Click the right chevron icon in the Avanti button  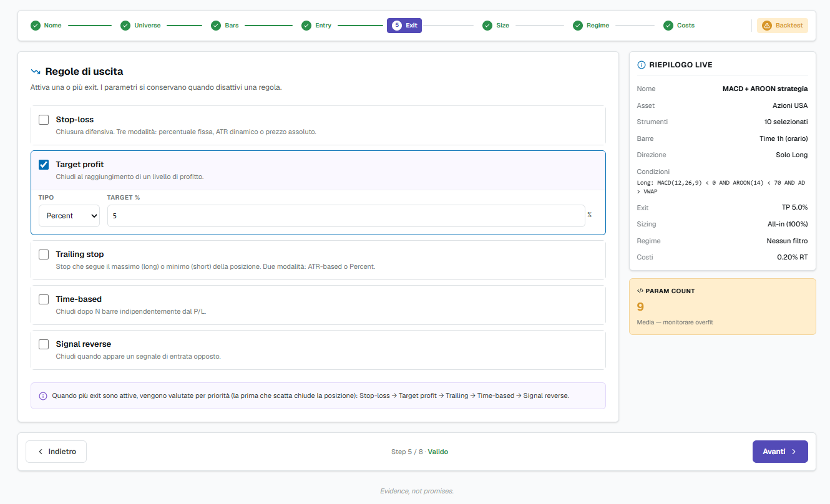coord(794,452)
